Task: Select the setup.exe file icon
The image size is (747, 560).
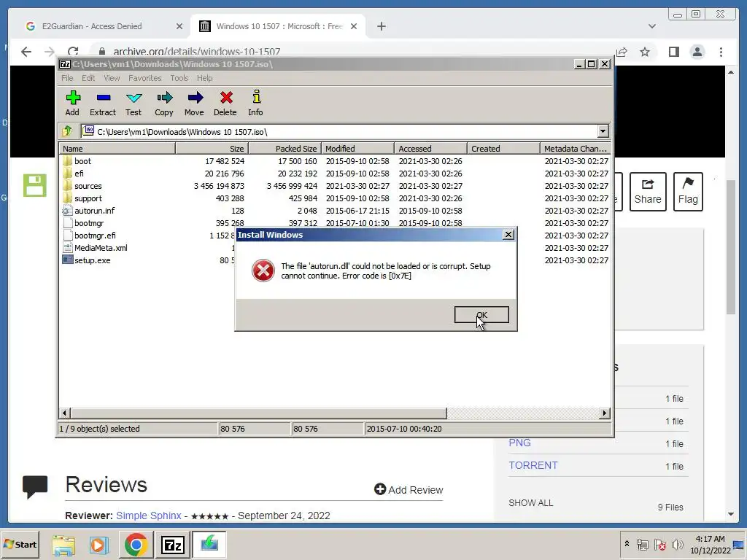Action: [68, 260]
